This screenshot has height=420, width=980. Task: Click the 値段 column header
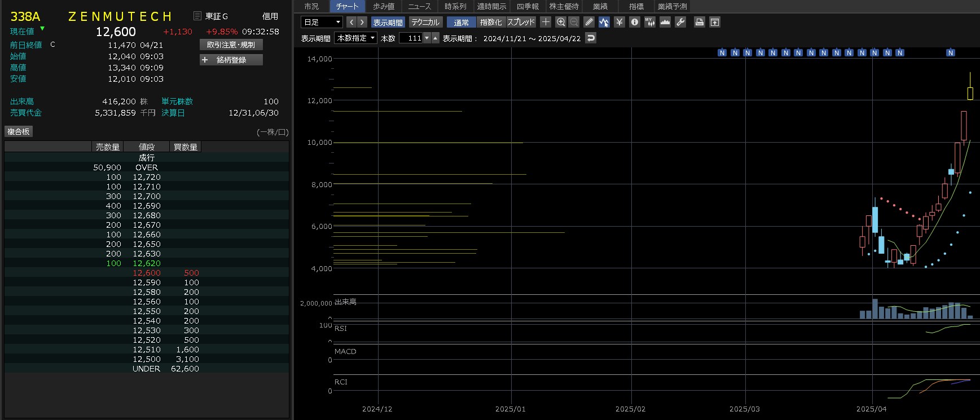click(x=147, y=147)
